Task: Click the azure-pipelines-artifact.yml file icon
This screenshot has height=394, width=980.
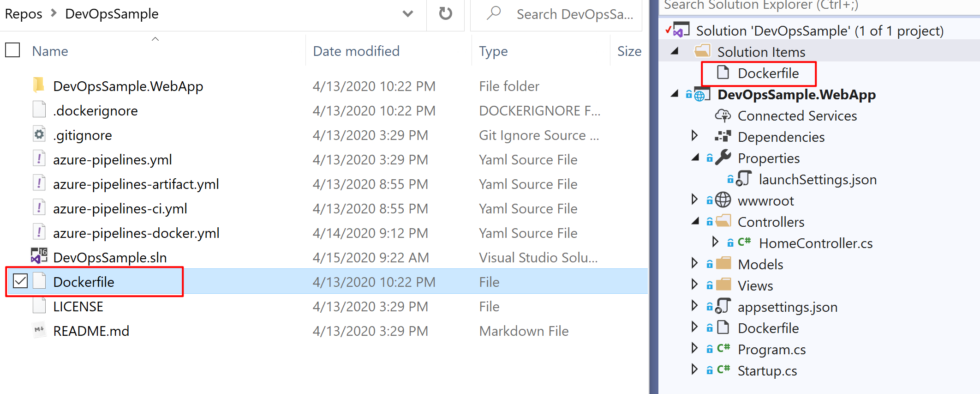Action: click(x=39, y=183)
